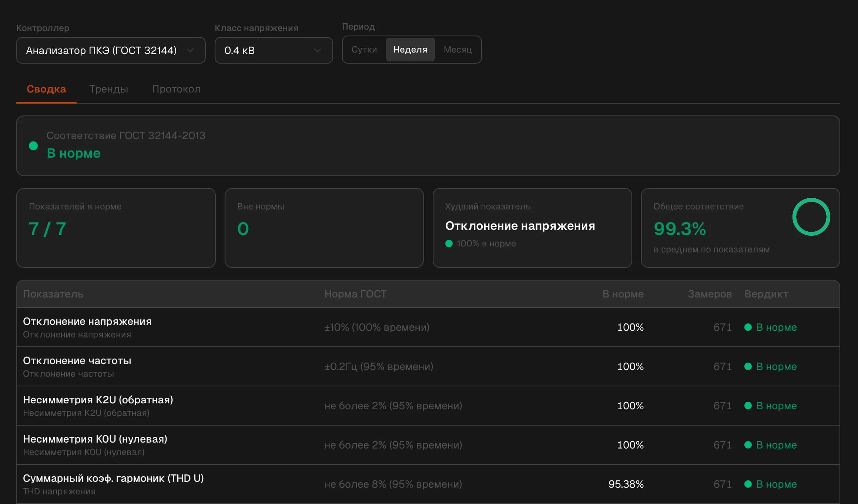Image resolution: width=858 pixels, height=504 pixels.
Task: Click the Соответствие ГОСТ 32144-2013 label
Action: 126,136
